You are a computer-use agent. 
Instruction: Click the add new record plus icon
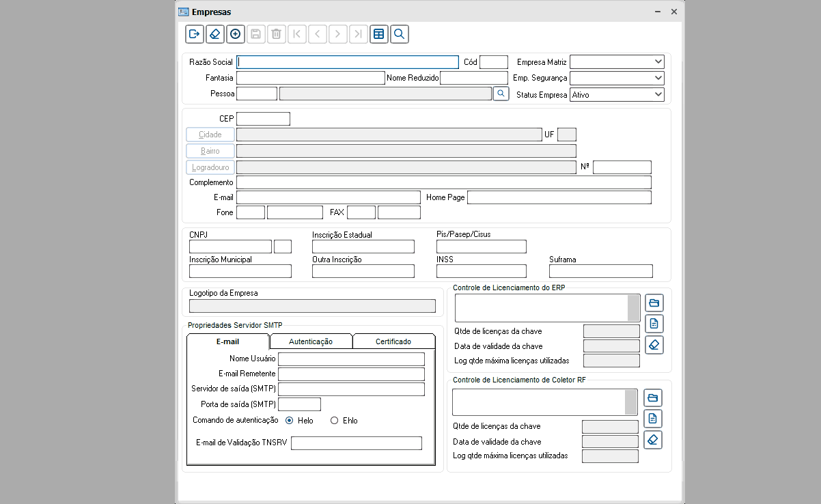pyautogui.click(x=235, y=34)
